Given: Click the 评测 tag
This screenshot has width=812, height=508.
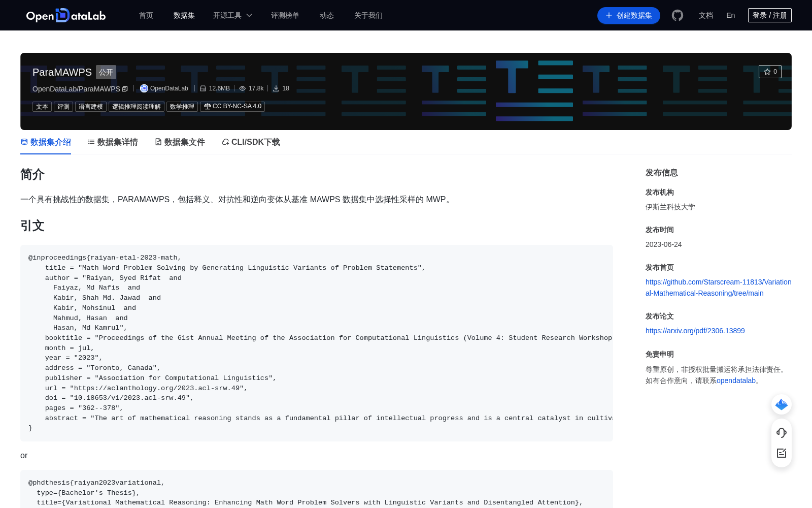Looking at the screenshot, I should click(63, 107).
